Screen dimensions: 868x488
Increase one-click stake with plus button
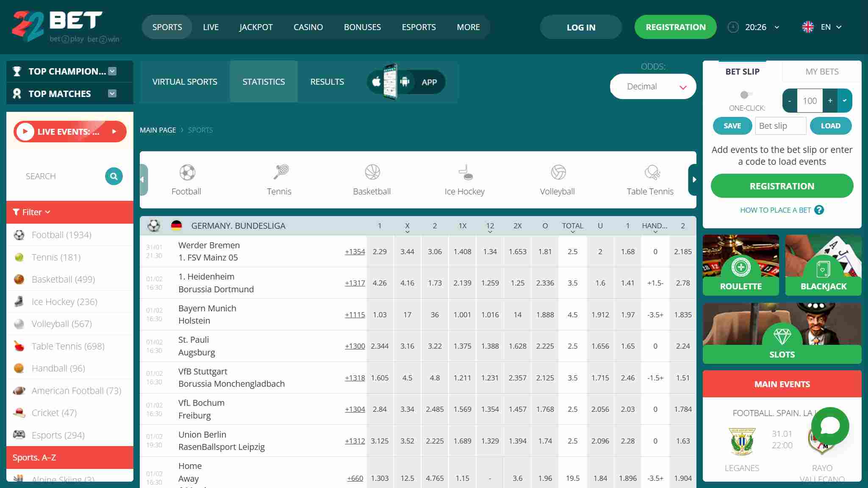830,101
